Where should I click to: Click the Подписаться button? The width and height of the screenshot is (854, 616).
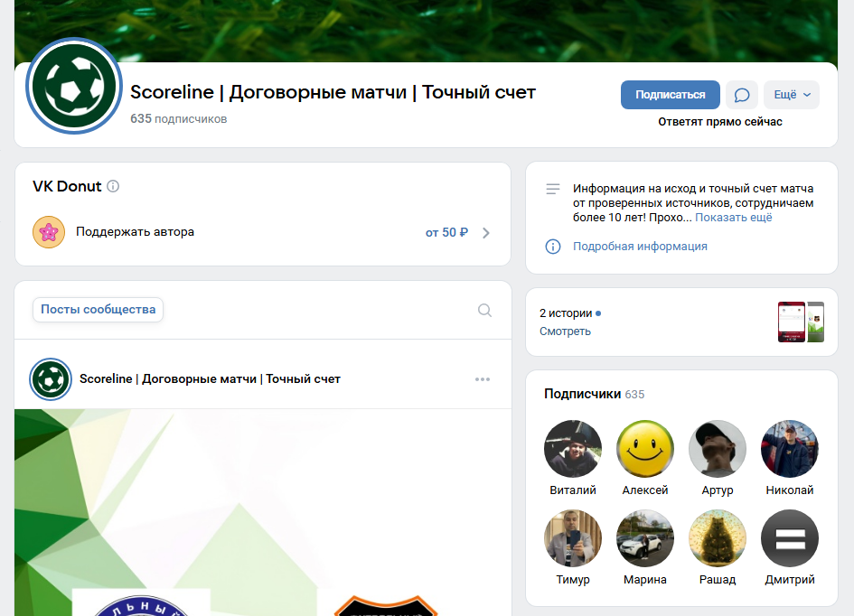(x=670, y=95)
